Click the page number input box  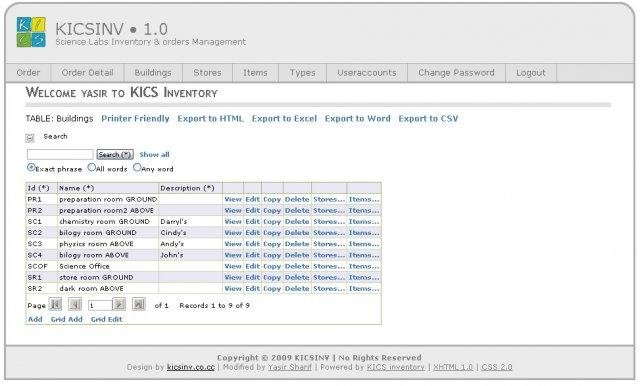click(x=100, y=305)
